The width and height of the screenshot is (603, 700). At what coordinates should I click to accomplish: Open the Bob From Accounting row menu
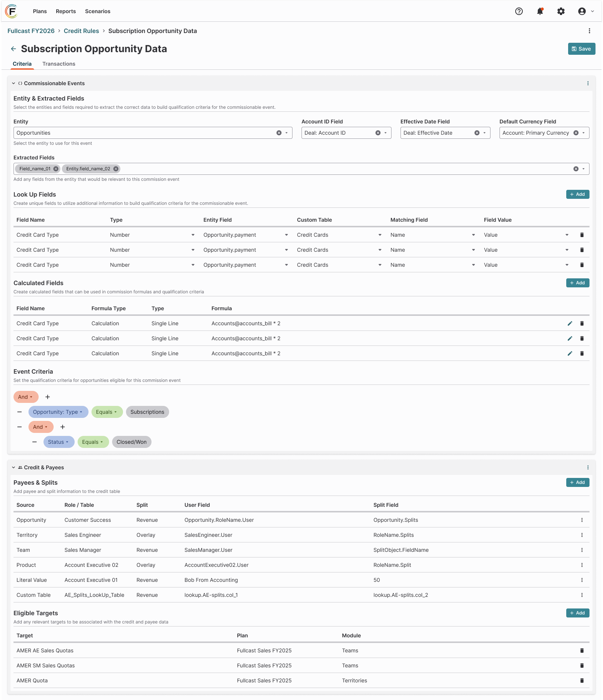click(x=582, y=580)
